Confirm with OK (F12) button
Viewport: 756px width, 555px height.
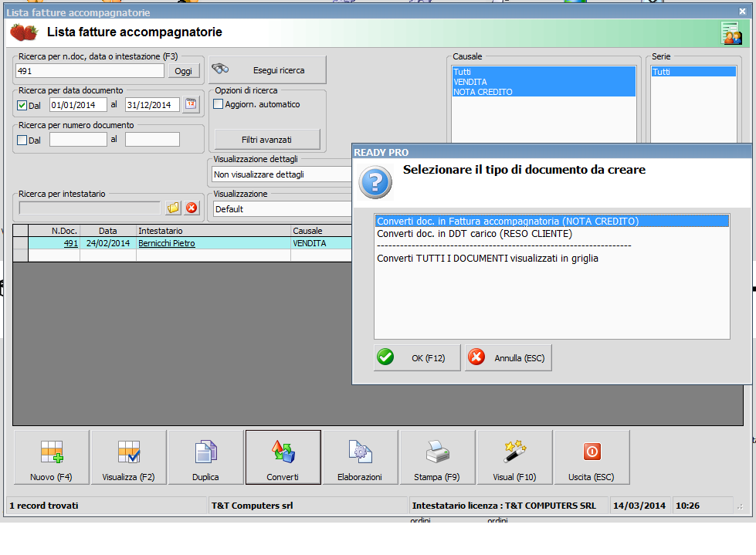(x=417, y=358)
